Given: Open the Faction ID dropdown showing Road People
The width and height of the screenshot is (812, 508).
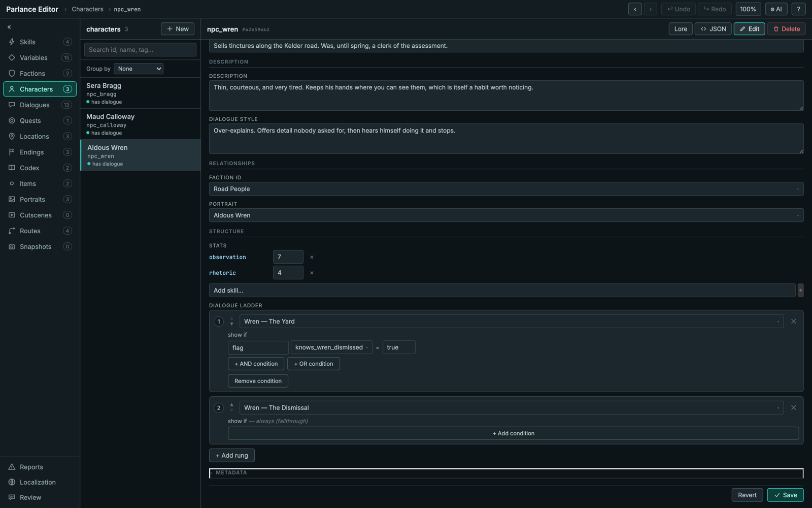Looking at the screenshot, I should click(x=506, y=189).
